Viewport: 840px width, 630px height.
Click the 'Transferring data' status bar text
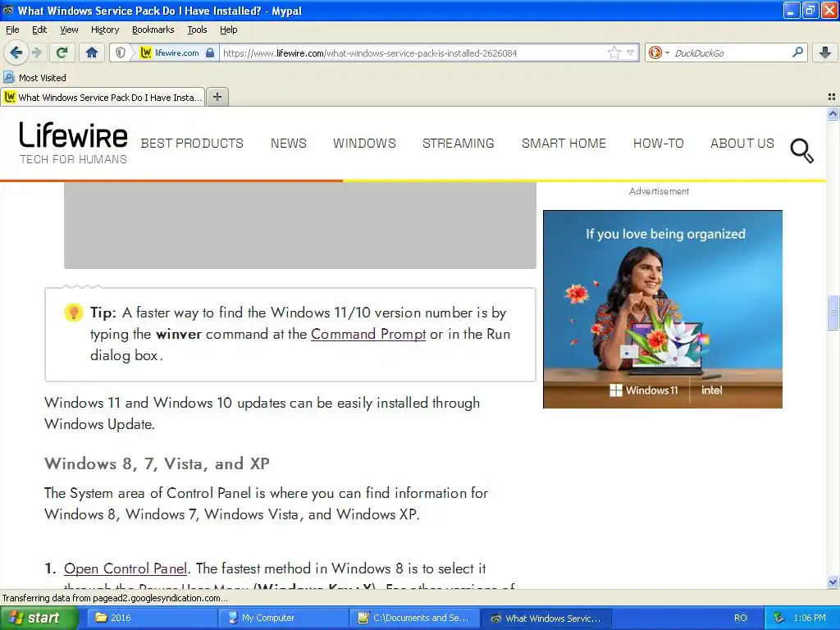click(115, 598)
